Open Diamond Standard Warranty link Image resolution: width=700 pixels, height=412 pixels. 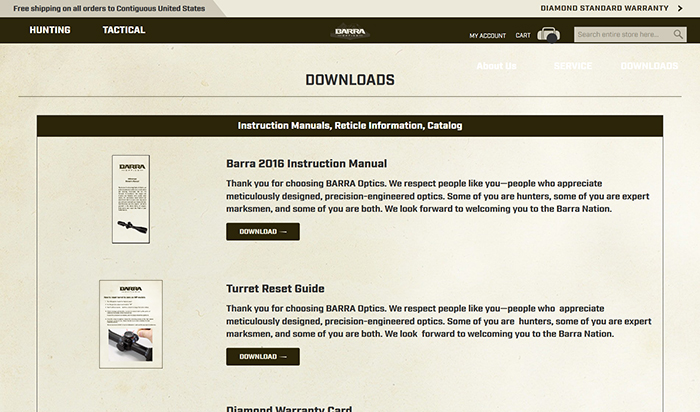(x=604, y=8)
